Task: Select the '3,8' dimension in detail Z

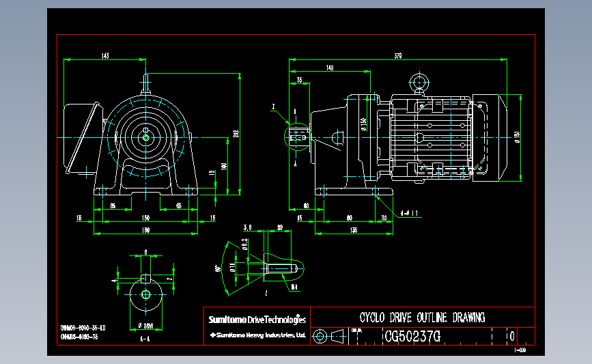Action: (247, 227)
